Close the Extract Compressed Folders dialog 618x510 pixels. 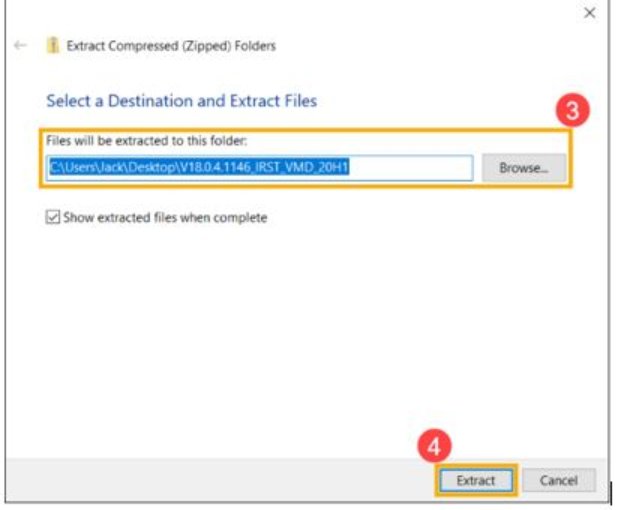click(589, 13)
